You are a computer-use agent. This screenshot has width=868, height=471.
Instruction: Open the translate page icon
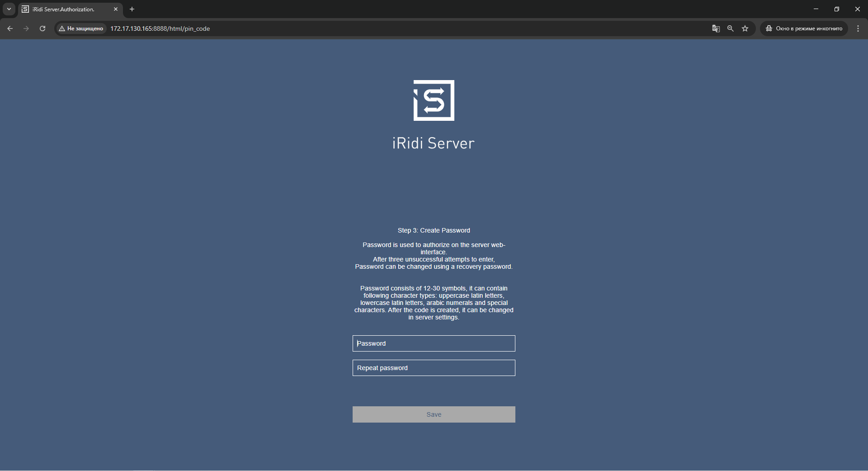(x=716, y=29)
